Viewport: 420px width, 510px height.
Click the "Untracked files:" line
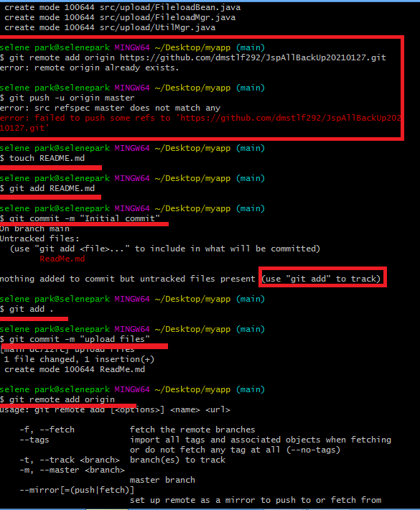39,238
